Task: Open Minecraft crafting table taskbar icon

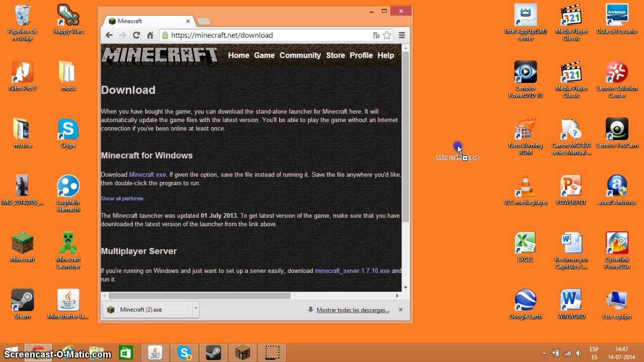Action: point(243,352)
